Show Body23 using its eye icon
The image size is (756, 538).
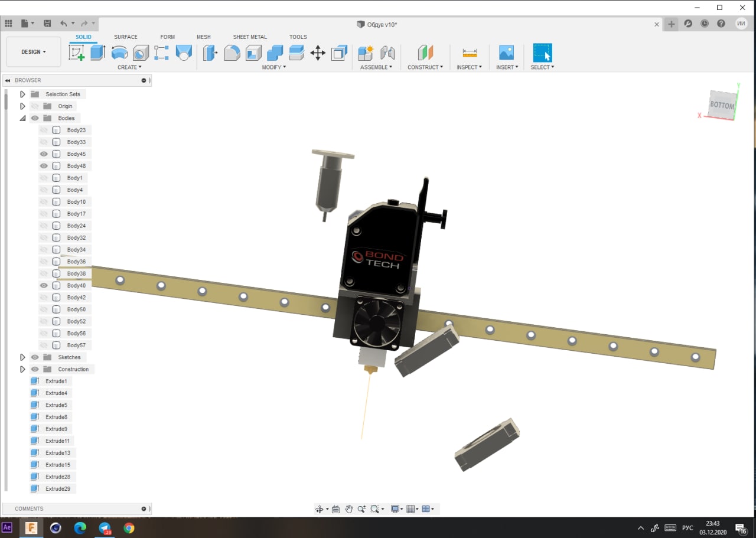(x=44, y=130)
